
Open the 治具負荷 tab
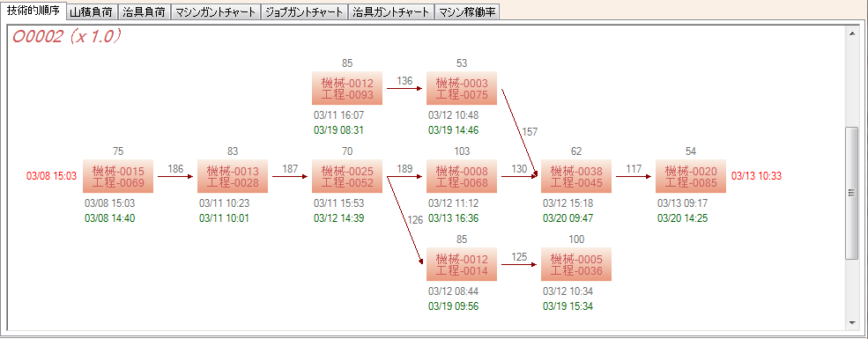click(144, 11)
